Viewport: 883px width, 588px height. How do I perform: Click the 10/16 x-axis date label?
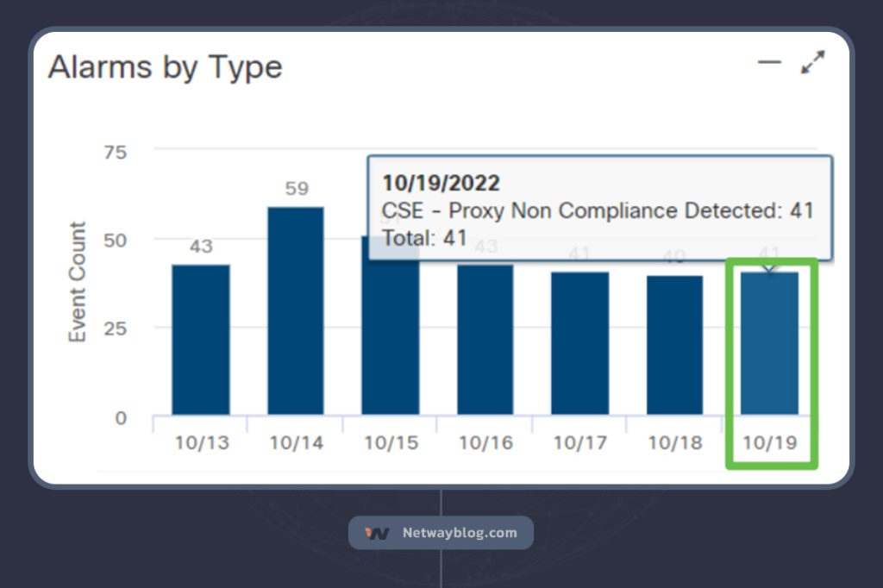point(485,443)
